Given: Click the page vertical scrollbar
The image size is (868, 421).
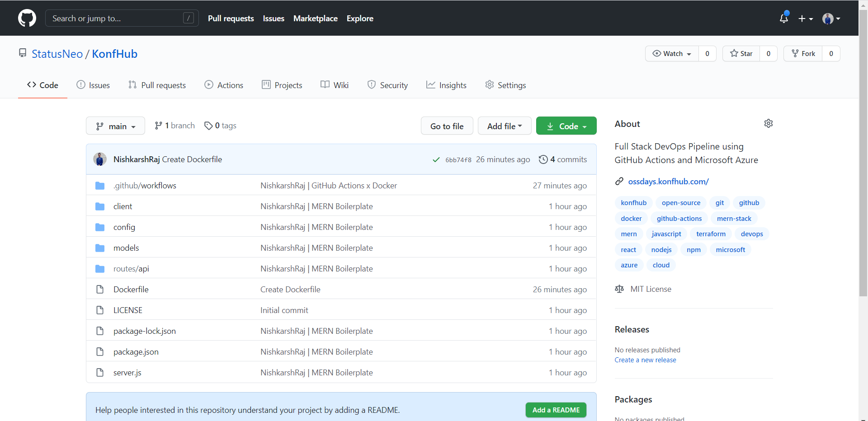Looking at the screenshot, I should click(863, 154).
